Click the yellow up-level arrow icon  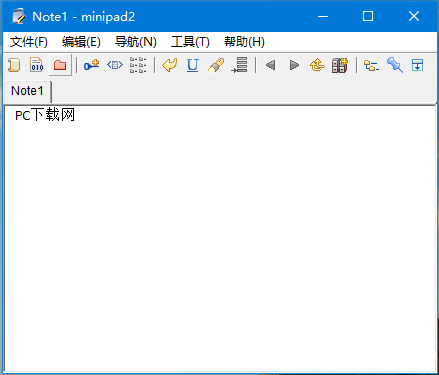[317, 65]
